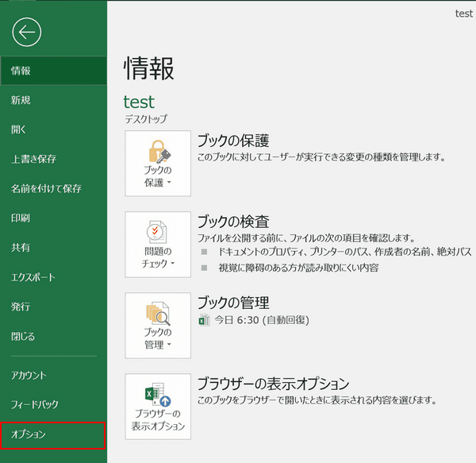This screenshot has height=463, width=476.
Task: Select 発行 in the sidebar
Action: pos(53,307)
